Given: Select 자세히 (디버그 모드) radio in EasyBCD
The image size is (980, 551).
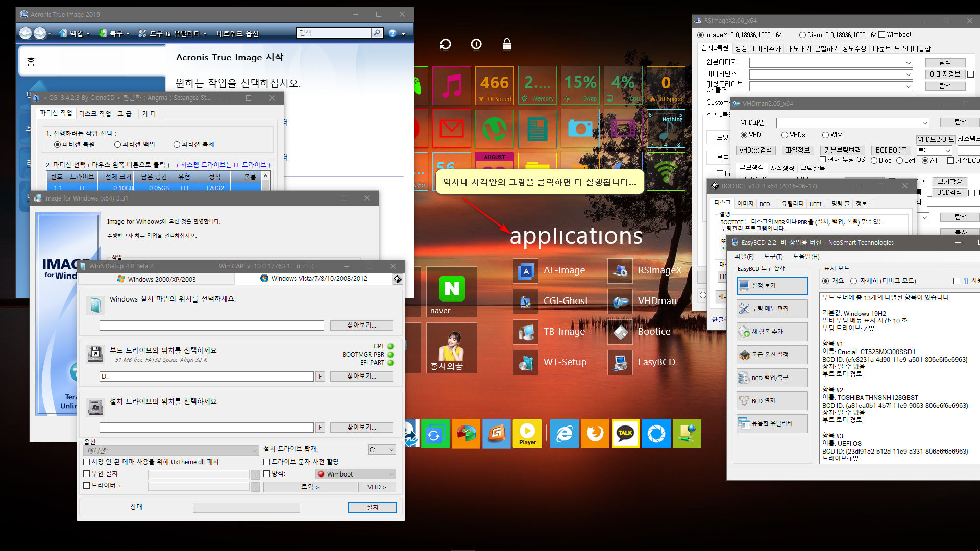Looking at the screenshot, I should pos(853,281).
